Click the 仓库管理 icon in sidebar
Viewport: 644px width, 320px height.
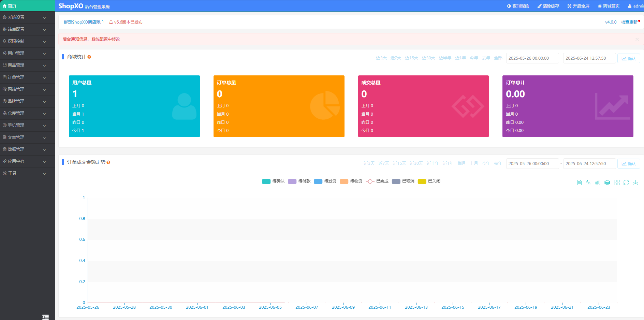tap(4, 113)
